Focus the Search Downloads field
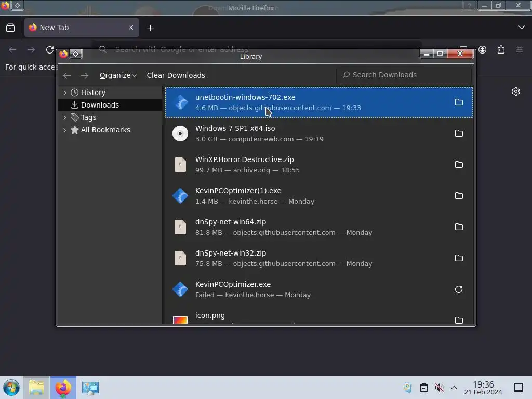The image size is (532, 399). [404, 75]
